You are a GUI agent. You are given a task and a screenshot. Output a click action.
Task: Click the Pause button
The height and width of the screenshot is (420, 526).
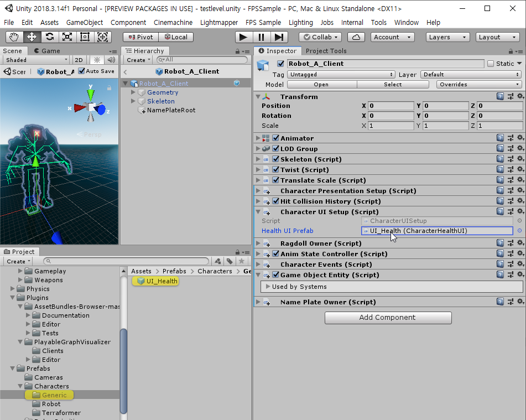[261, 37]
